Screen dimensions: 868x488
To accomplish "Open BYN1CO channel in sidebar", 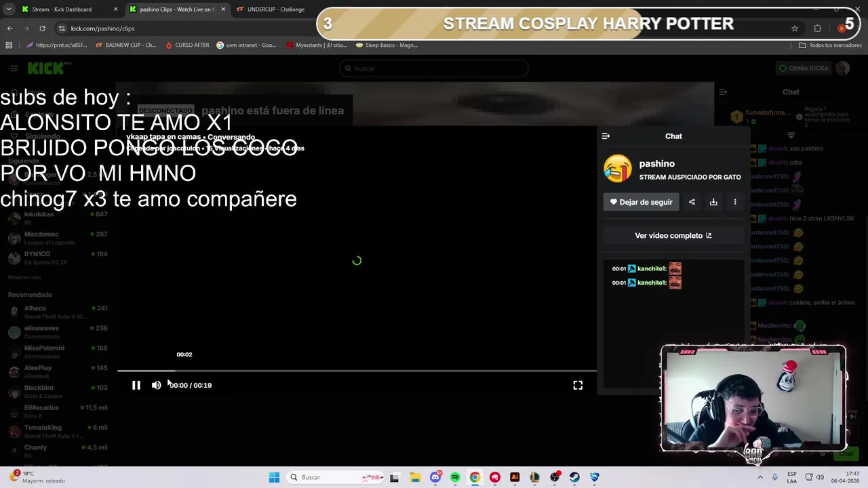I will click(58, 258).
